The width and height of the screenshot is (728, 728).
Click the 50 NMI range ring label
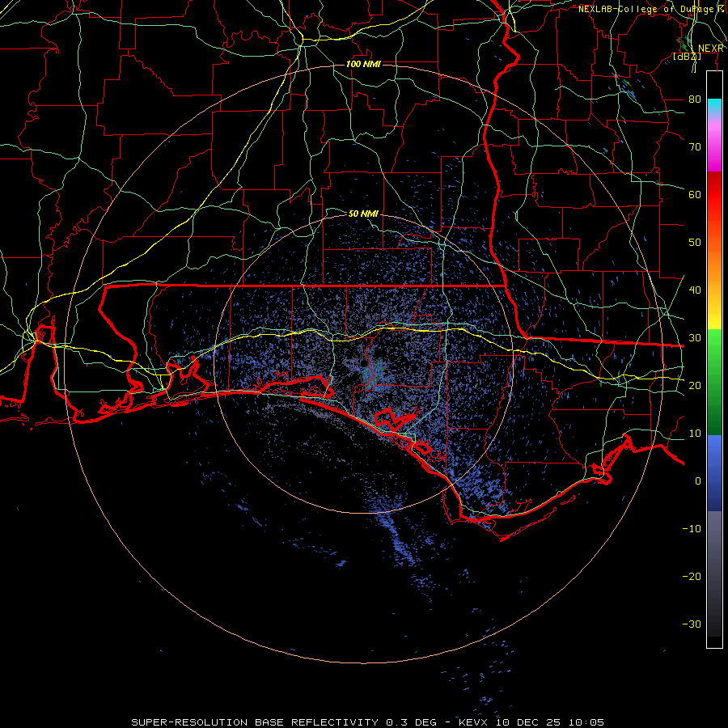pyautogui.click(x=363, y=214)
